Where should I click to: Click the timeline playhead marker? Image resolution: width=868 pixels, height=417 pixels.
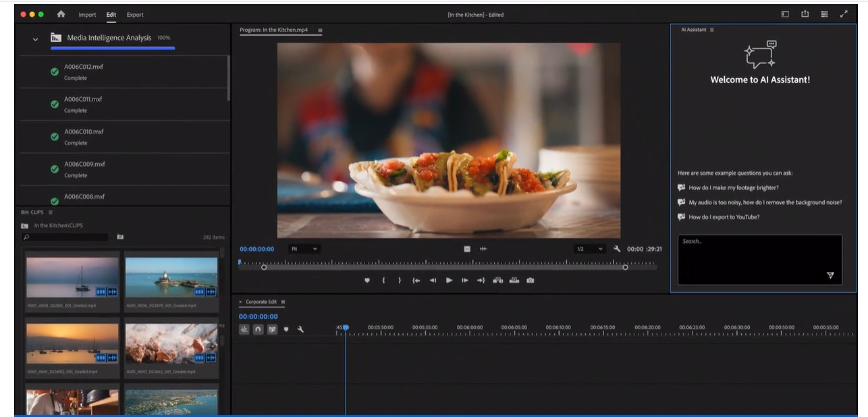(346, 328)
